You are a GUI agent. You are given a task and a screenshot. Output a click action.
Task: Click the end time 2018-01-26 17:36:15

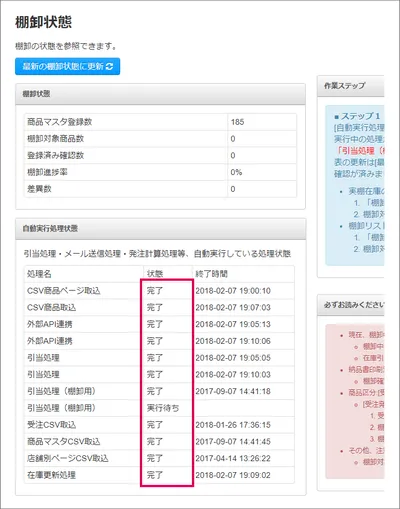coord(233,425)
